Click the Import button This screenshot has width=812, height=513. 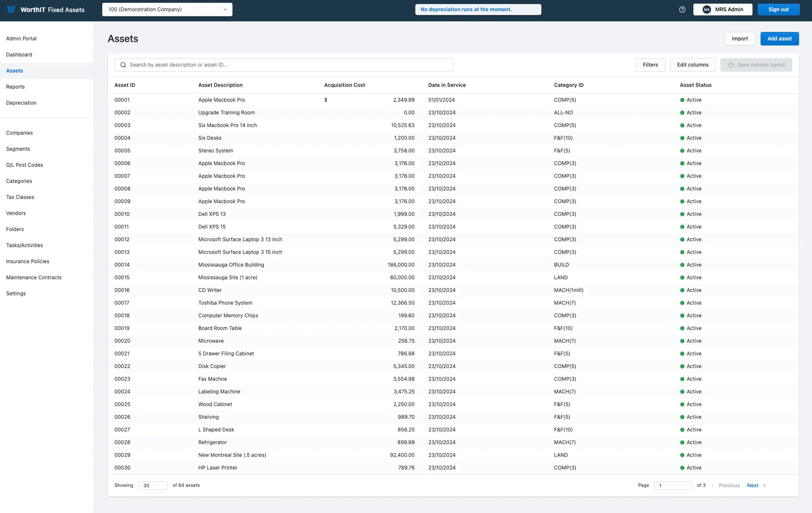click(740, 38)
